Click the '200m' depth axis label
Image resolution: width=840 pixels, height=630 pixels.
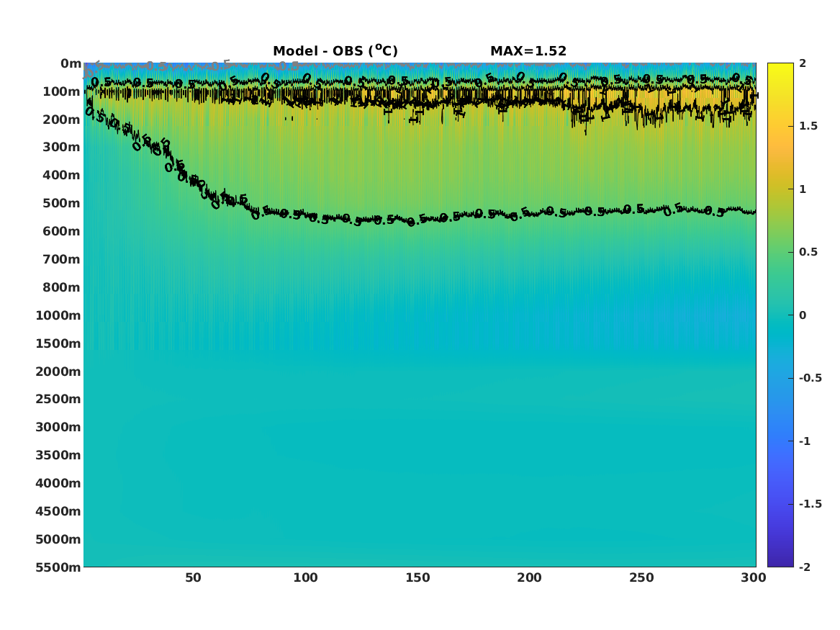pos(62,120)
